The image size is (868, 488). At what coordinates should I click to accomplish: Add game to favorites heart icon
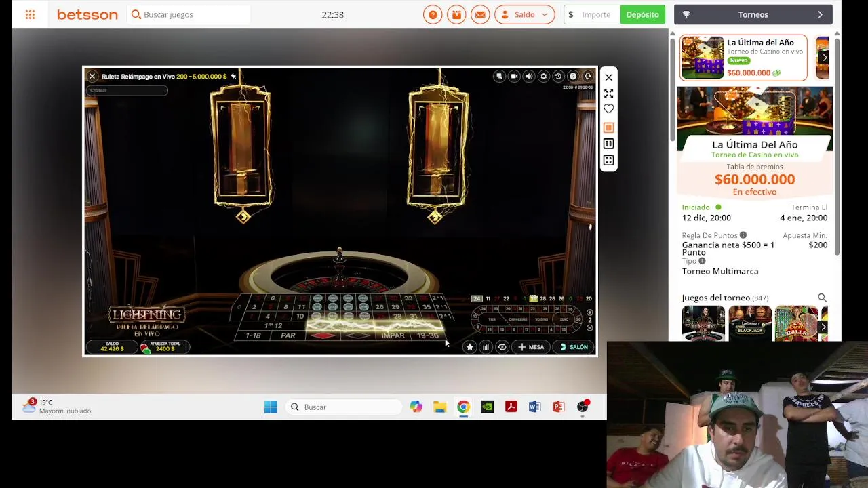[x=608, y=109]
